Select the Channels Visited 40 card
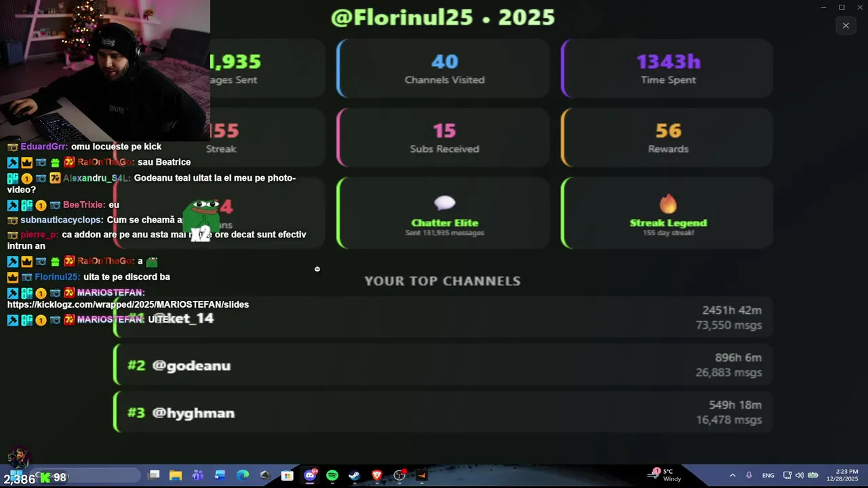 (x=443, y=69)
